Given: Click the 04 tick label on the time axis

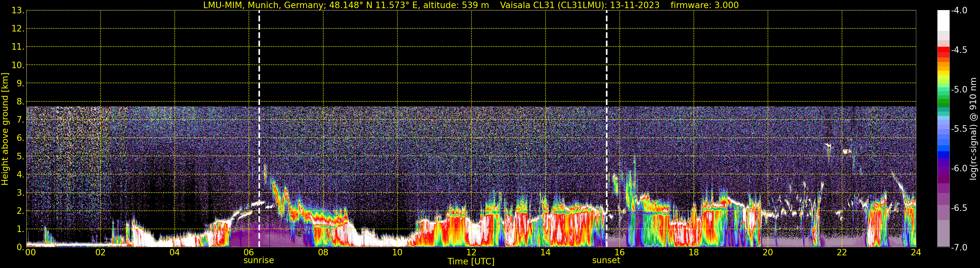Looking at the screenshot, I should pos(175,252).
